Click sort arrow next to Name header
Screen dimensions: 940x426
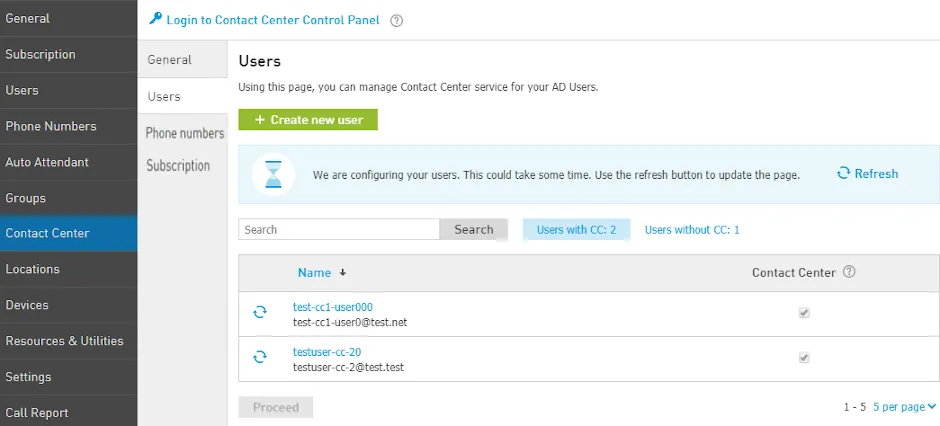point(343,272)
